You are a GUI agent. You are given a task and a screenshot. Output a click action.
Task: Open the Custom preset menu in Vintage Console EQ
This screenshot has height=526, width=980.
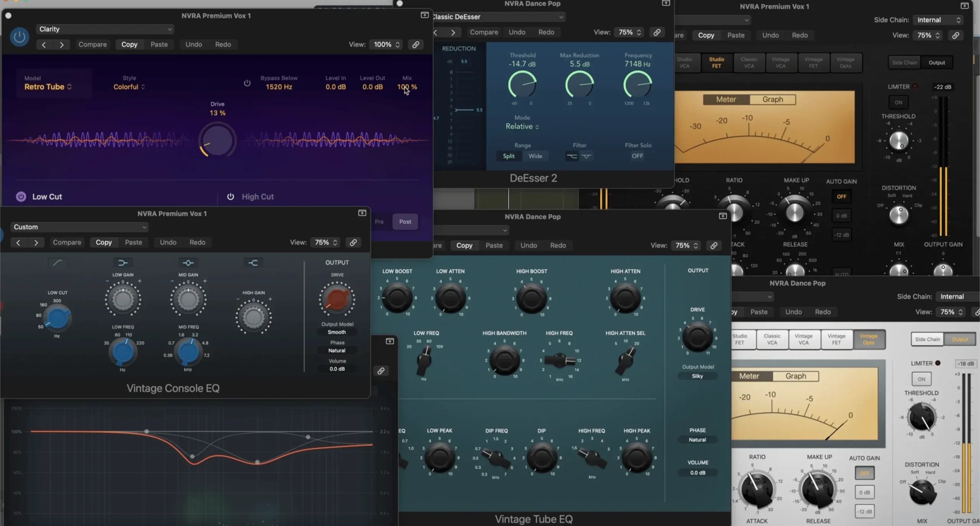coord(79,227)
